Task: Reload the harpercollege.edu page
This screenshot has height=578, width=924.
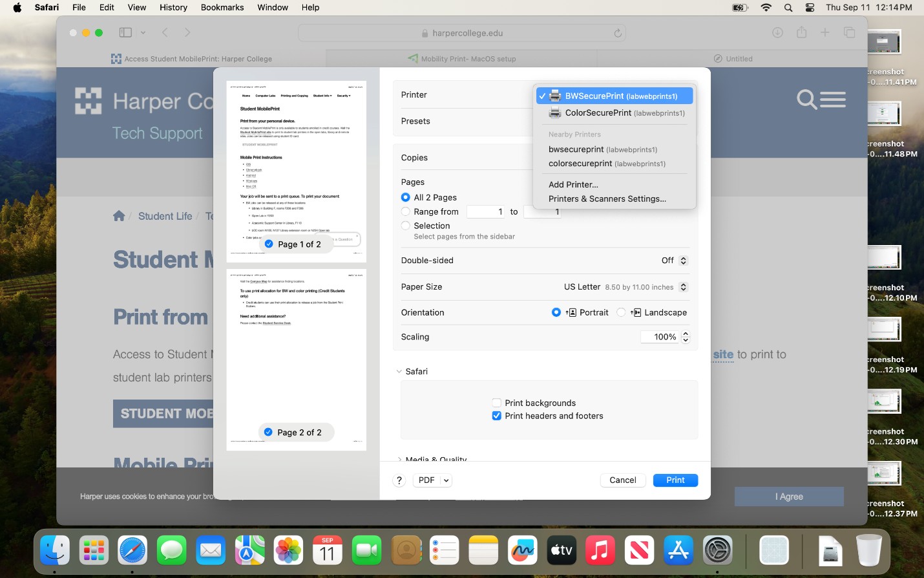Action: point(617,32)
